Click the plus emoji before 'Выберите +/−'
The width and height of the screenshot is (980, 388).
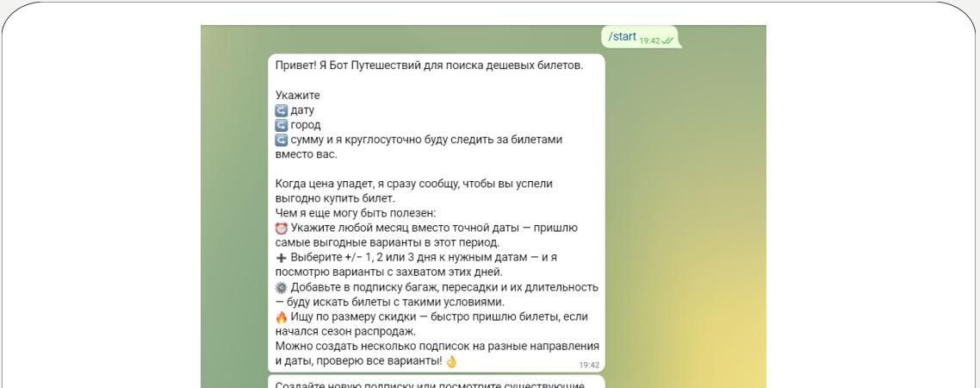[x=282, y=258]
